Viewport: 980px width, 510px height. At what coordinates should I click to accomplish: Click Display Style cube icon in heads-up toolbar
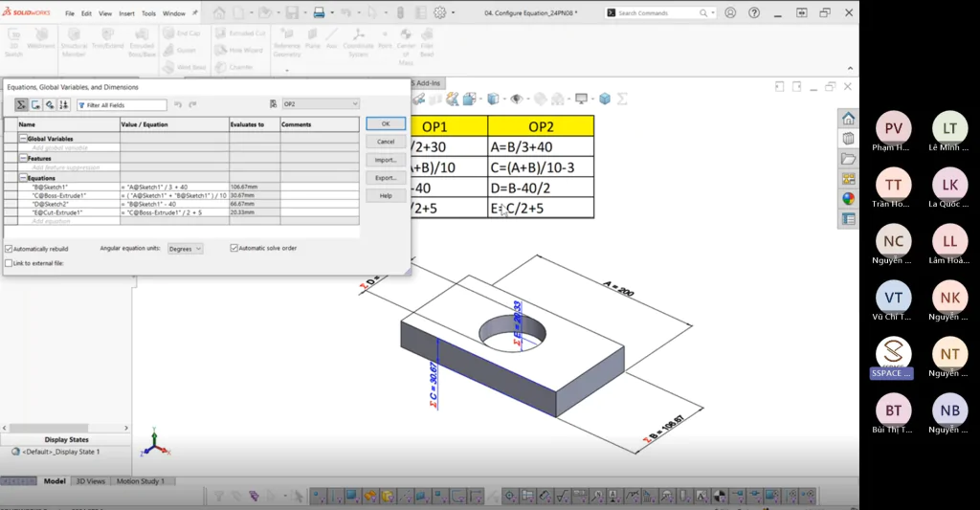[493, 99]
